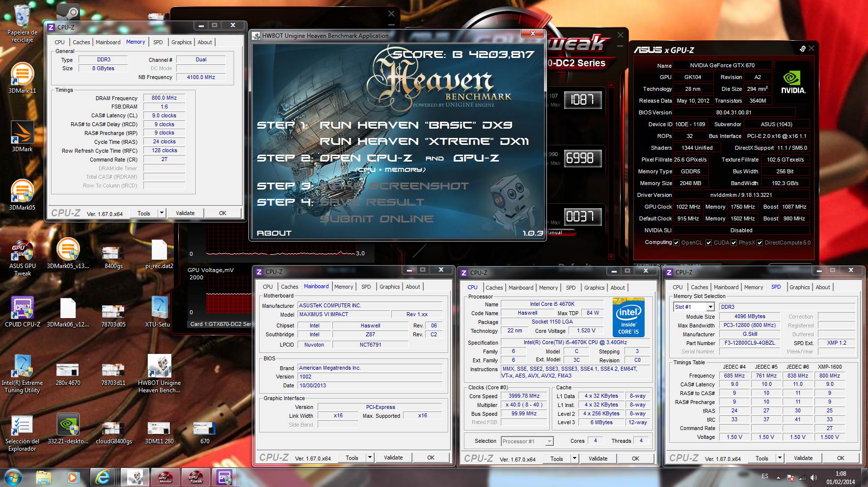Click Validate in Memory CPU-Z window

pyautogui.click(x=185, y=213)
